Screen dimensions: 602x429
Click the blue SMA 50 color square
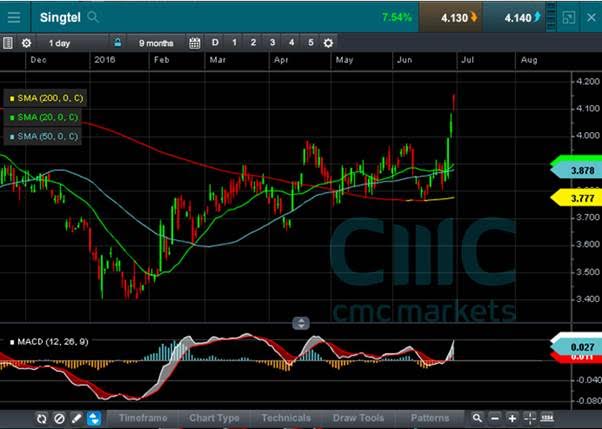coord(12,136)
